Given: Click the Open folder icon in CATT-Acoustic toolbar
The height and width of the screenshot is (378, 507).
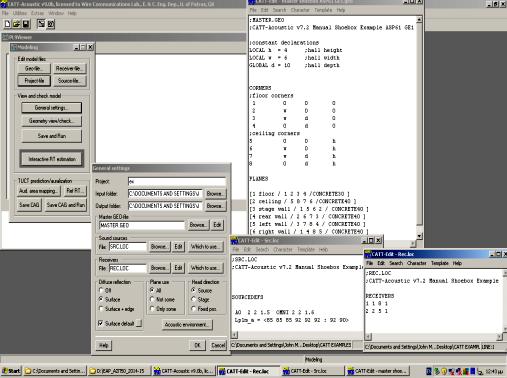Looking at the screenshot, I should click(x=16, y=24).
